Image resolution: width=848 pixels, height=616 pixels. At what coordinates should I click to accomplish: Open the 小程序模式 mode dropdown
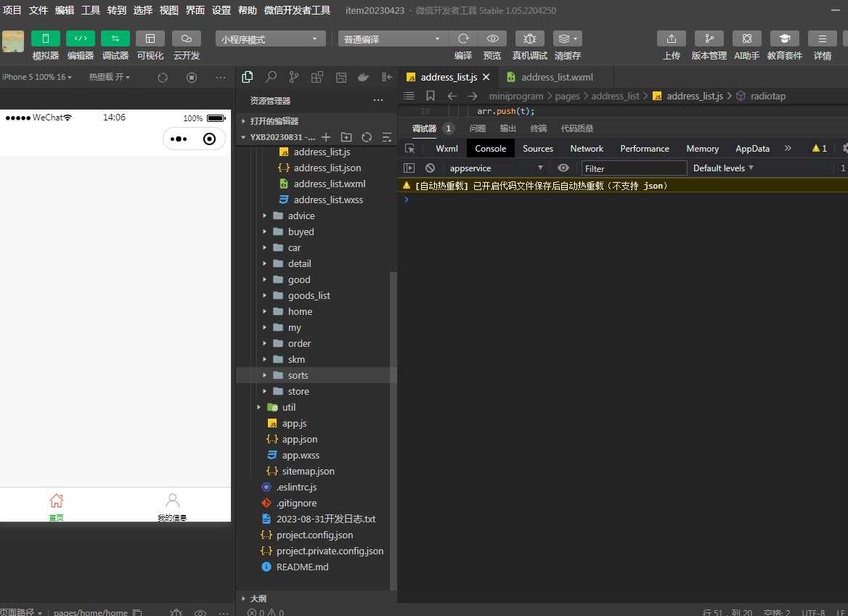tap(270, 39)
